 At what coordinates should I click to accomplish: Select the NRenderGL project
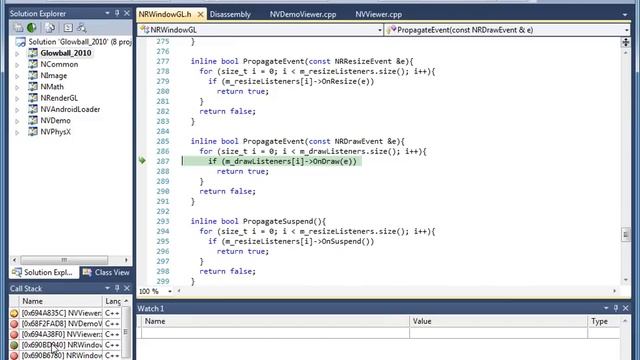click(x=59, y=98)
